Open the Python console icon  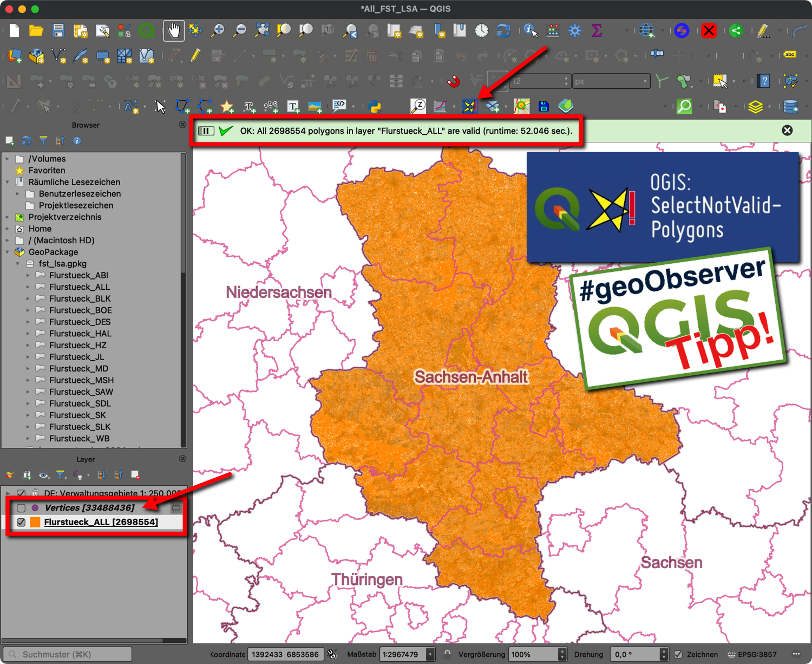tap(374, 106)
